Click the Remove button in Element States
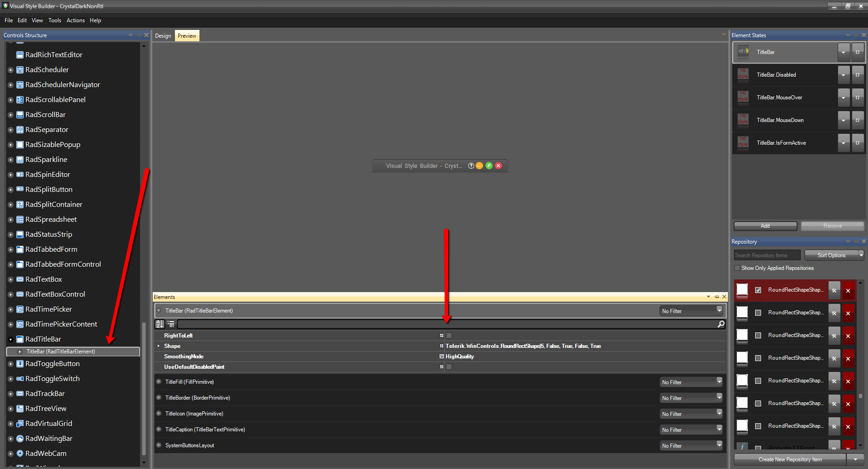The image size is (868, 469). tap(832, 226)
